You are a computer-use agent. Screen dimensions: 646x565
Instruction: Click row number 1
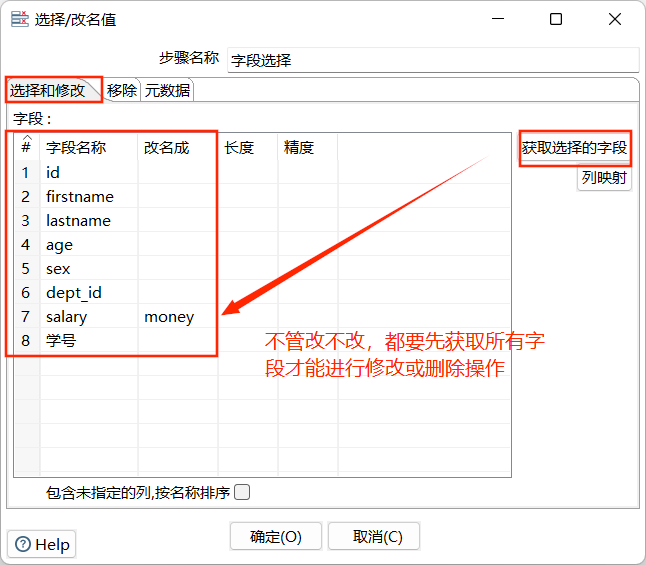[26, 172]
